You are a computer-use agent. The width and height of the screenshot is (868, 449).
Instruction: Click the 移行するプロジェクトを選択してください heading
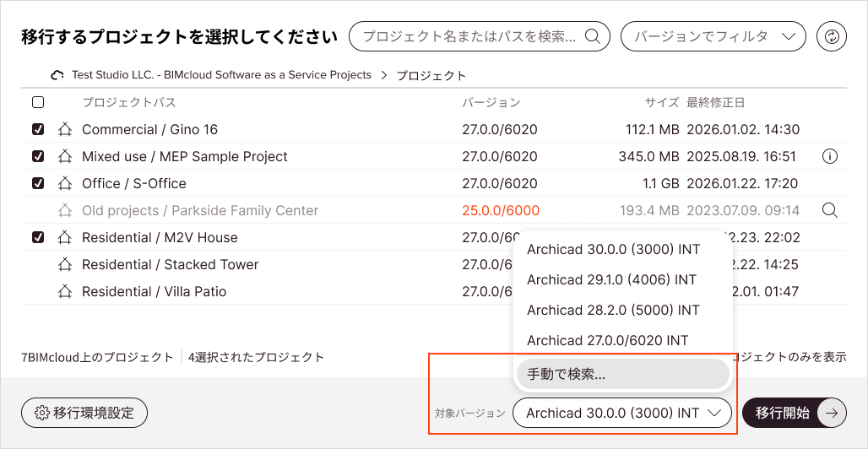click(x=179, y=37)
